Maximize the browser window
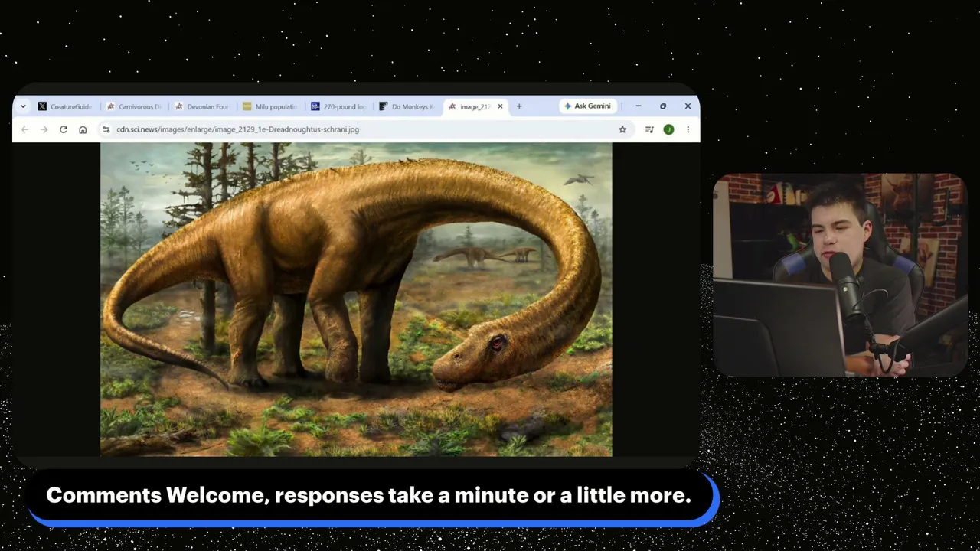Screen dimensions: 980x551 tap(663, 106)
